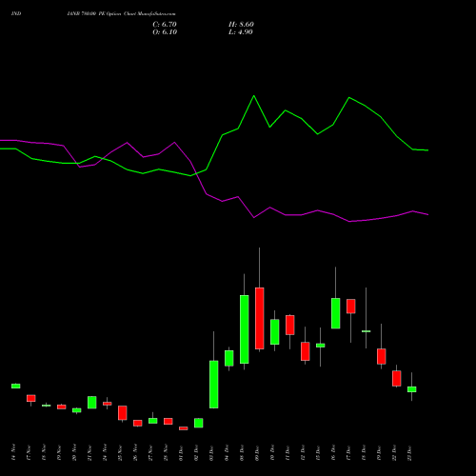This screenshot has width=476, height=476.
Task: Click the '14 Nov' date axis label
Action: click(13, 453)
